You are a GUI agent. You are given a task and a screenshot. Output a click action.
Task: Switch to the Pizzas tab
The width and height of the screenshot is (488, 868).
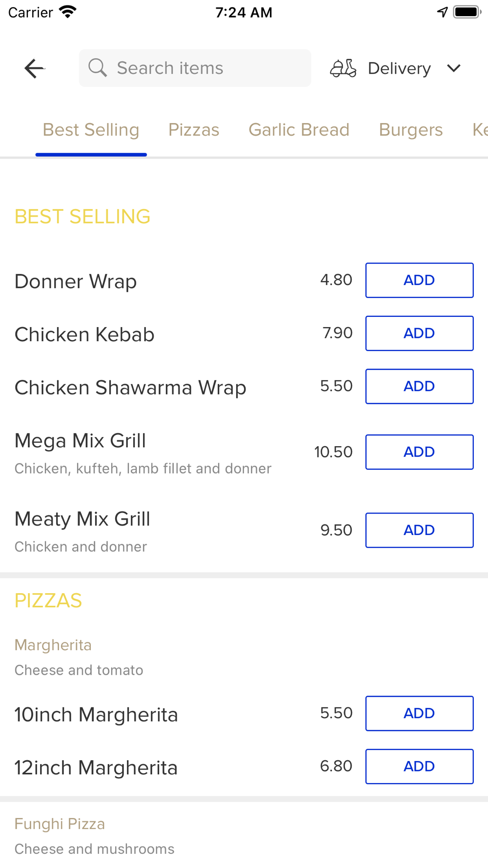[x=194, y=130]
